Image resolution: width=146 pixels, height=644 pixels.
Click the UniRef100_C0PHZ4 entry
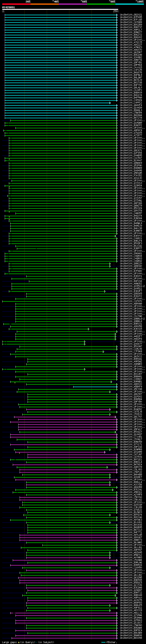click(x=131, y=100)
